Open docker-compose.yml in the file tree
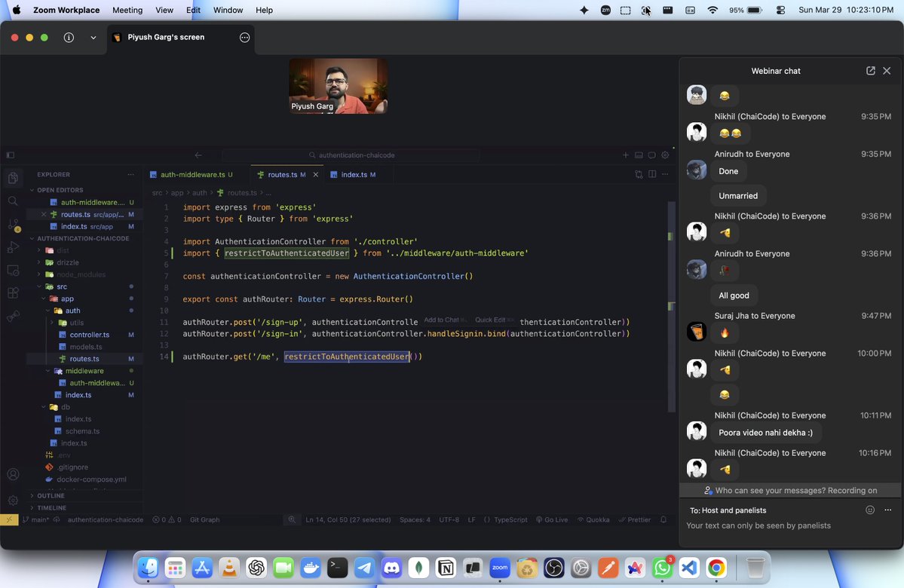The height and width of the screenshot is (588, 904). pos(91,479)
